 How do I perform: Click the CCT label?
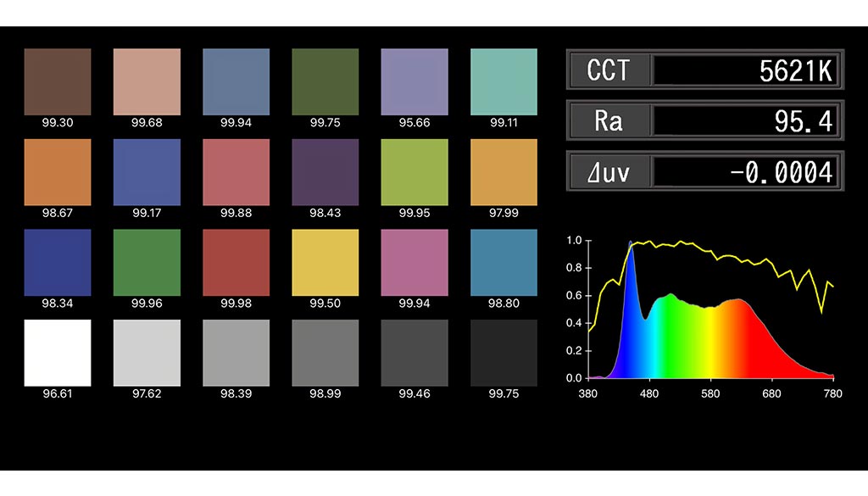(608, 70)
